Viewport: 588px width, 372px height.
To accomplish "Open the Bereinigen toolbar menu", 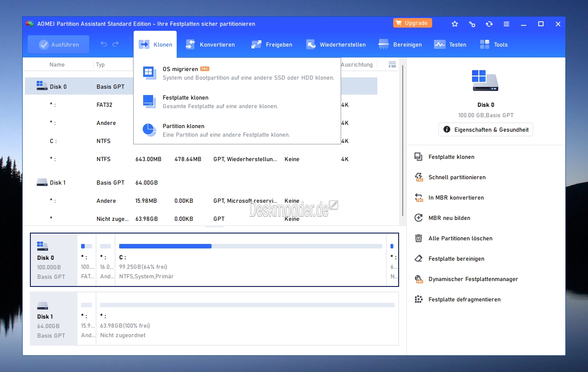I will (x=400, y=44).
